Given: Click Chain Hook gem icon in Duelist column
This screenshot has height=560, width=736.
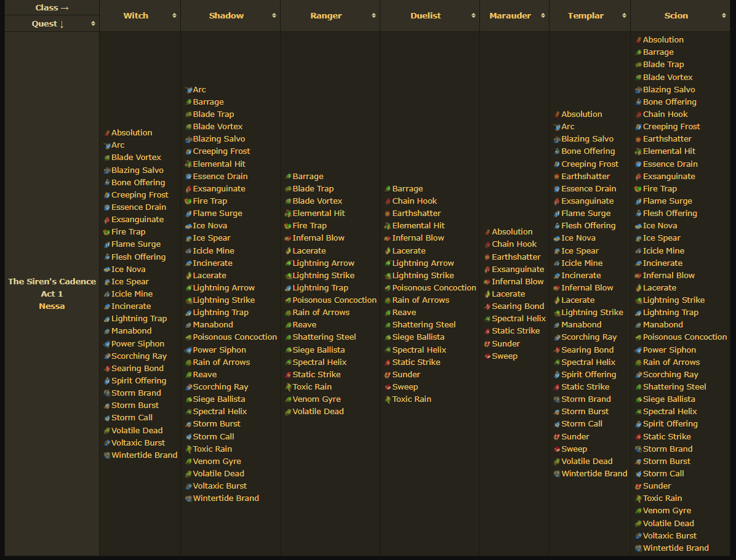Looking at the screenshot, I should (x=388, y=201).
